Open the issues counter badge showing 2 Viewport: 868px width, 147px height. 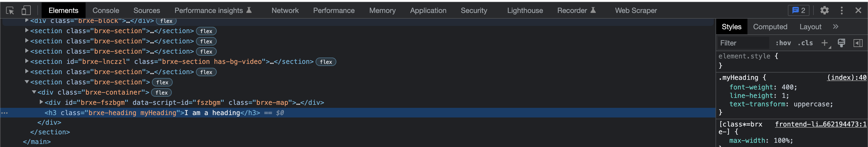[799, 11]
